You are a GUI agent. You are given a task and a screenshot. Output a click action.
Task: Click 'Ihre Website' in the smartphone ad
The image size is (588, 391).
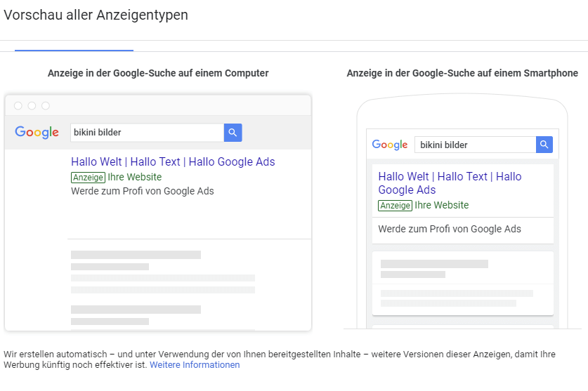click(442, 206)
